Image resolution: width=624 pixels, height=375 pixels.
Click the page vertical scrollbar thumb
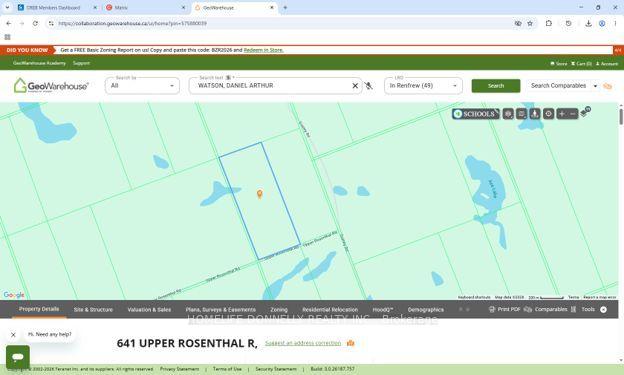621,117
